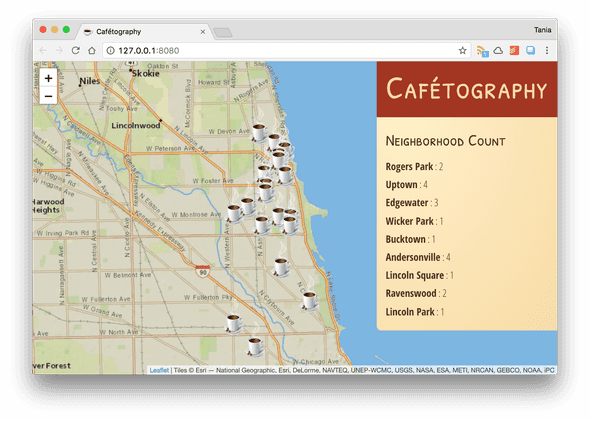The image size is (590, 421).
Task: Open the blue chat extension icon
Action: tap(531, 50)
